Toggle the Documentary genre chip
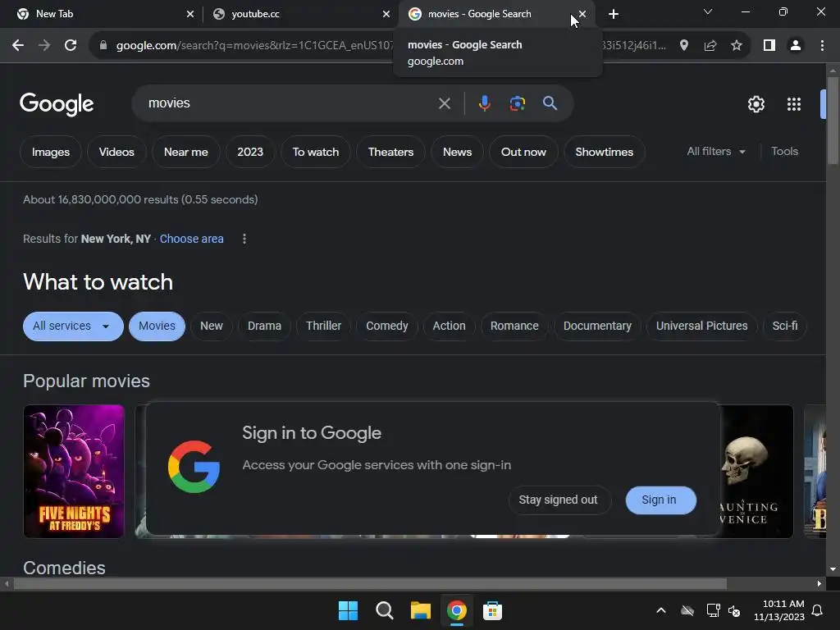Screen dimensions: 840x630 (597, 326)
